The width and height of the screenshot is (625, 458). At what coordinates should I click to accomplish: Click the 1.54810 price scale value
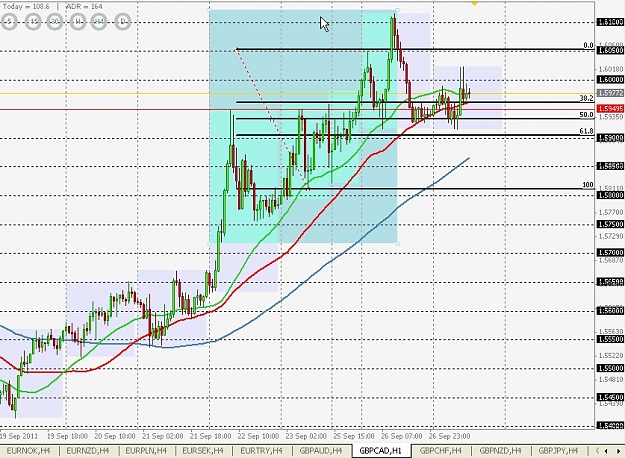click(x=610, y=379)
